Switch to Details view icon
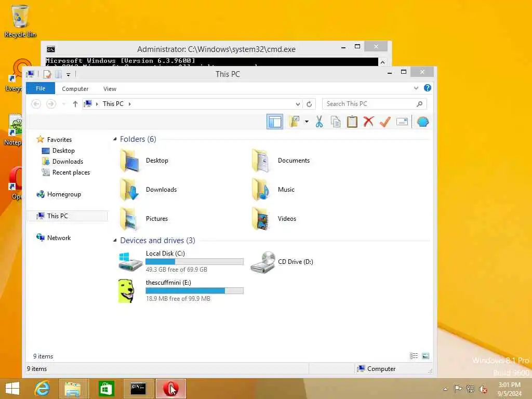This screenshot has width=532, height=399. (x=414, y=356)
